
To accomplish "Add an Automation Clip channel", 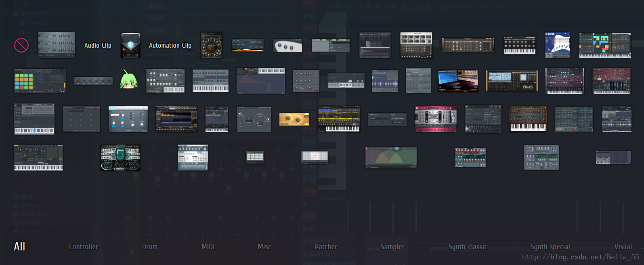I will tap(170, 46).
